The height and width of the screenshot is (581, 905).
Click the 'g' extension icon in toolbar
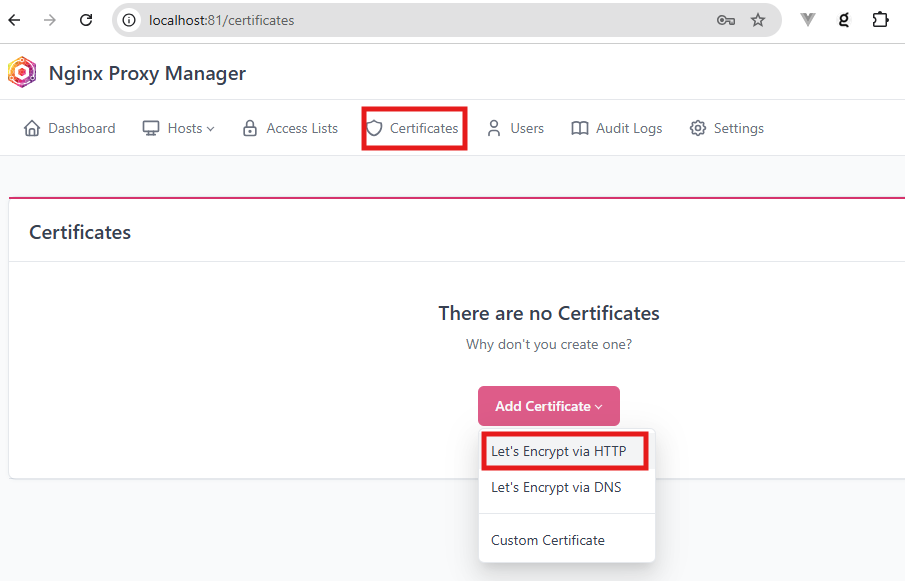click(844, 20)
